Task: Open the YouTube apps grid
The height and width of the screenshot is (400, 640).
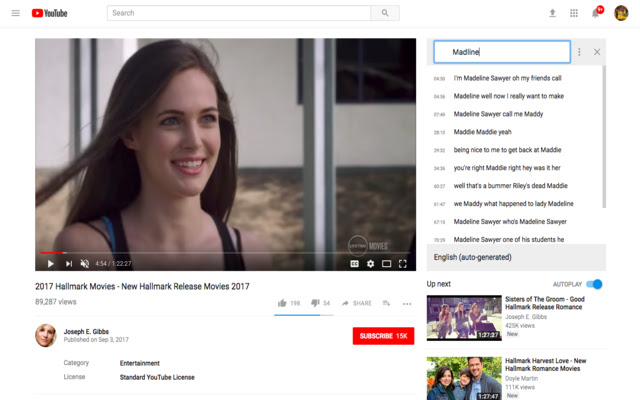Action: coord(574,13)
